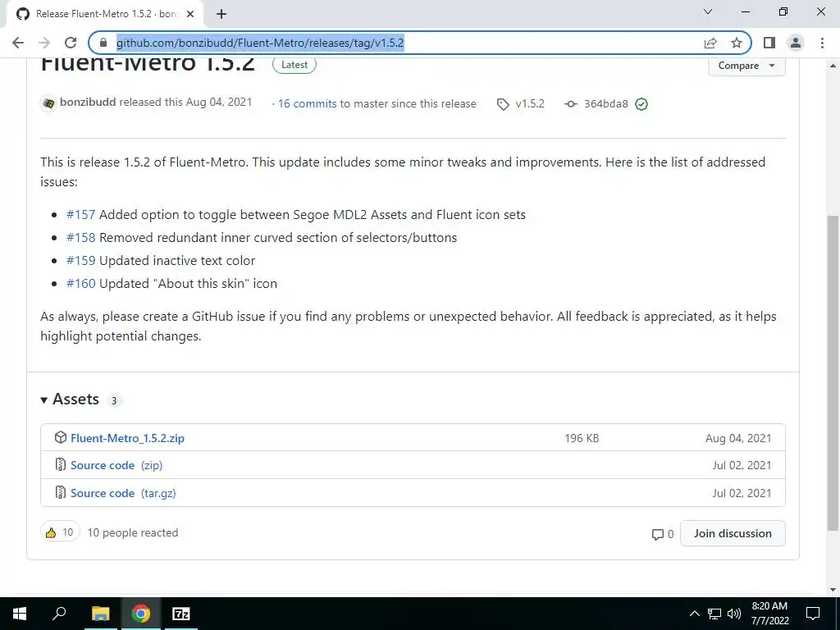Download Source code (tar.gz)

[x=123, y=493]
